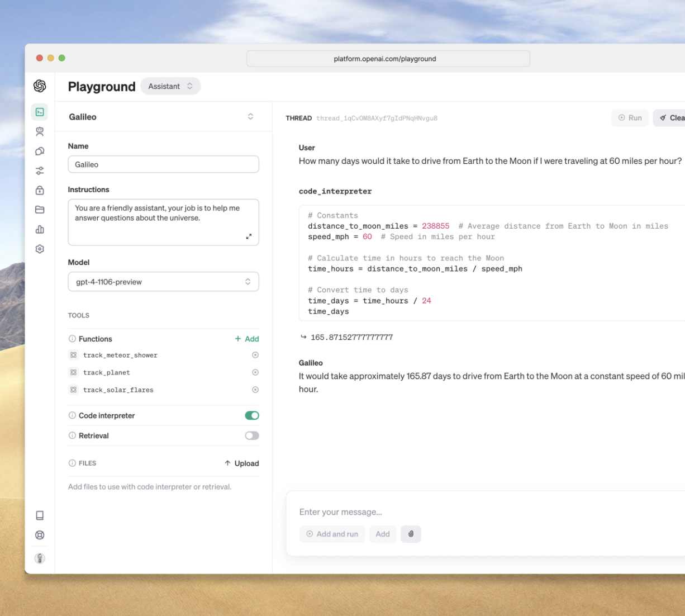Image resolution: width=685 pixels, height=616 pixels.
Task: Click Add to add a function
Action: pos(246,339)
